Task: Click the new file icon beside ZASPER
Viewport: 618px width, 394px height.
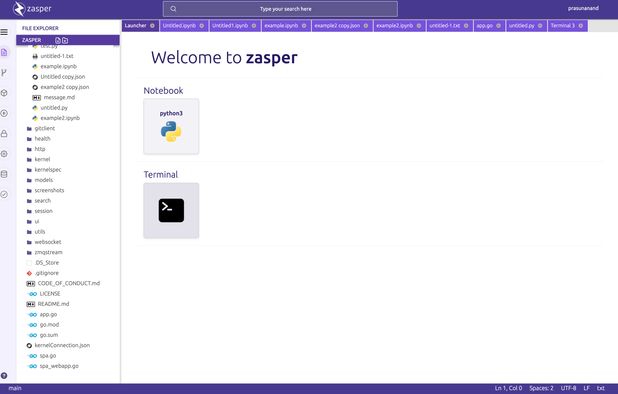Action: point(58,40)
